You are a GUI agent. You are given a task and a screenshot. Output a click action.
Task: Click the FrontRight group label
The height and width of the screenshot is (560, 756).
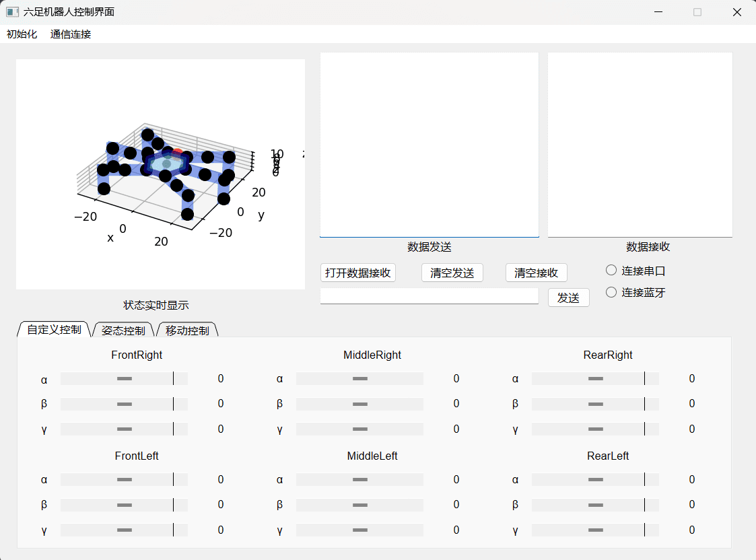tap(137, 355)
